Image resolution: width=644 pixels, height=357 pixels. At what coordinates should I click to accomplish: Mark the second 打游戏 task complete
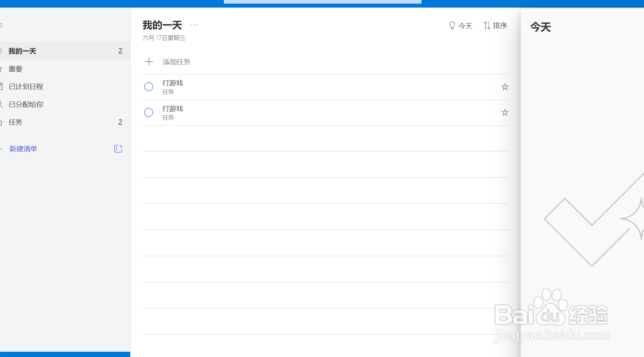coord(149,112)
